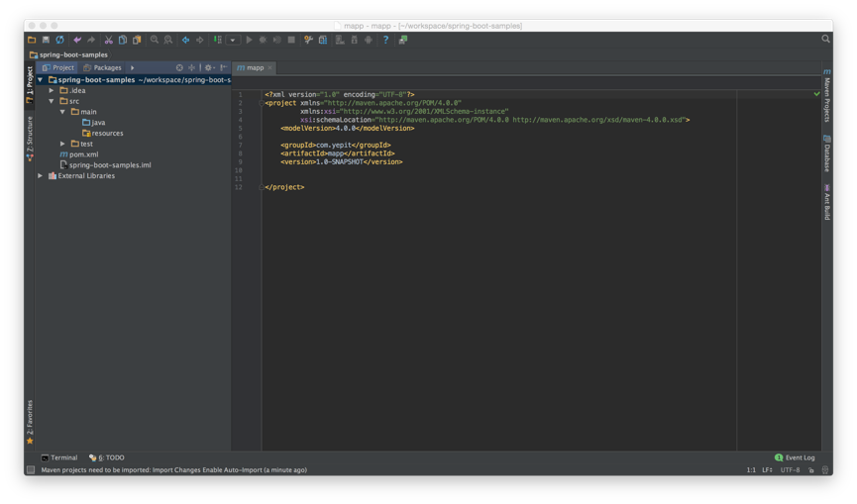Click Import Changes in status bar
Screen dimensions: 857x504
click(x=176, y=469)
